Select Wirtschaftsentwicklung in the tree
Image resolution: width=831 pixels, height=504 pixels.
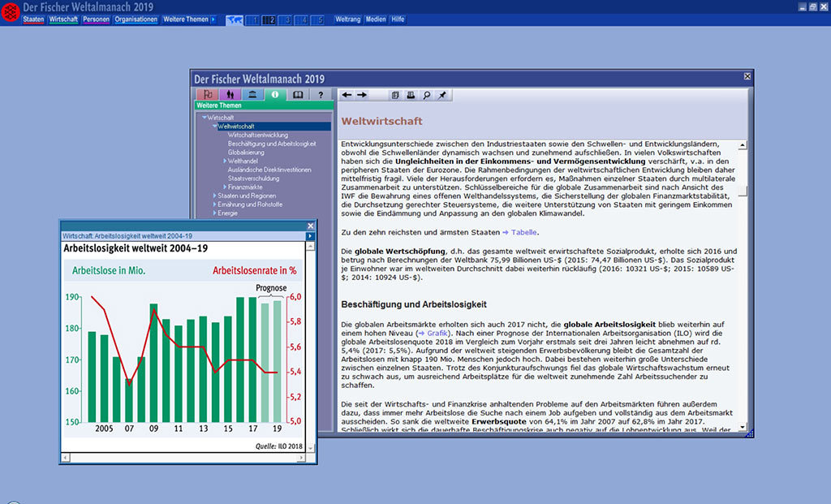258,136
